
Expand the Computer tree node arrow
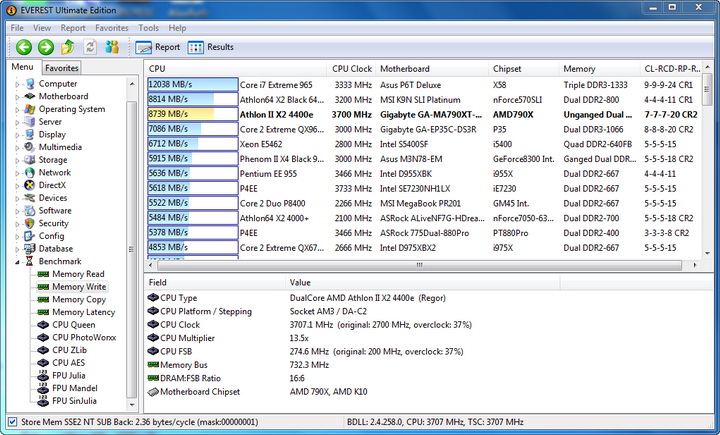pos(17,84)
